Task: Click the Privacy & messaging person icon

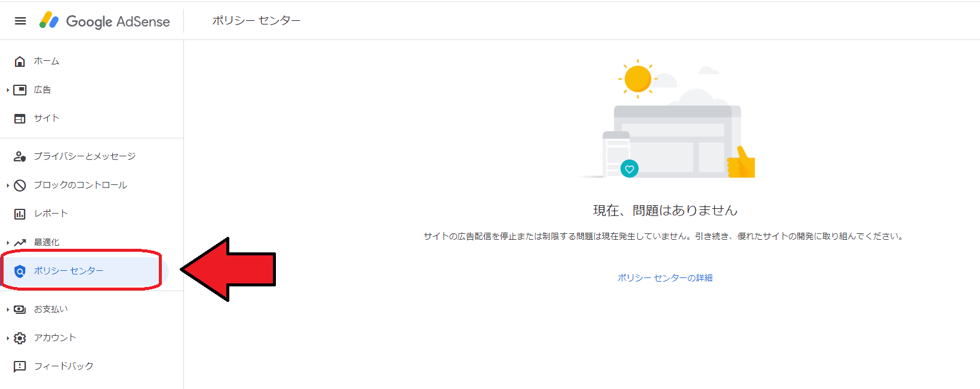Action: tap(20, 156)
